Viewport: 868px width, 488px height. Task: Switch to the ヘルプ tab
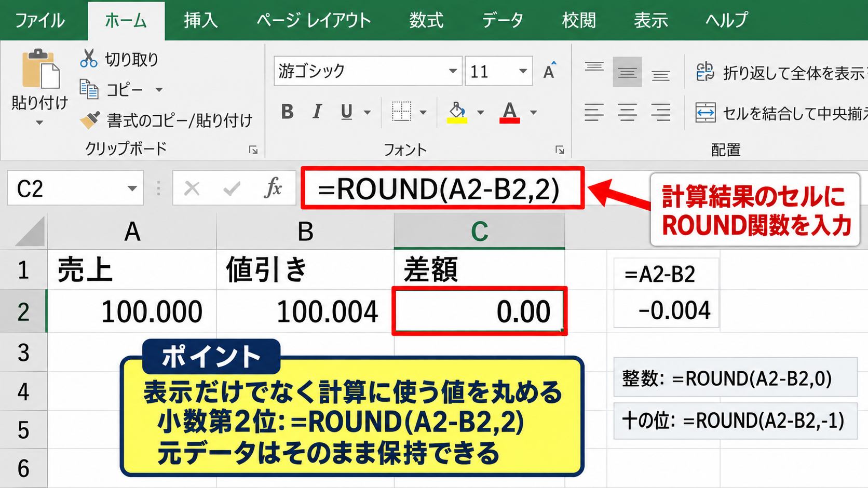tap(727, 20)
